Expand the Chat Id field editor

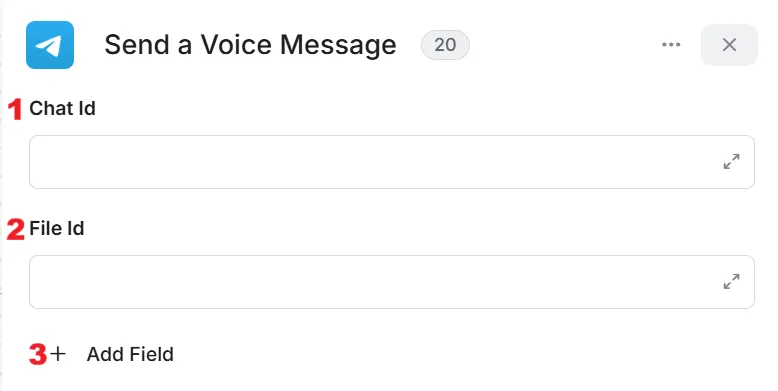(731, 161)
